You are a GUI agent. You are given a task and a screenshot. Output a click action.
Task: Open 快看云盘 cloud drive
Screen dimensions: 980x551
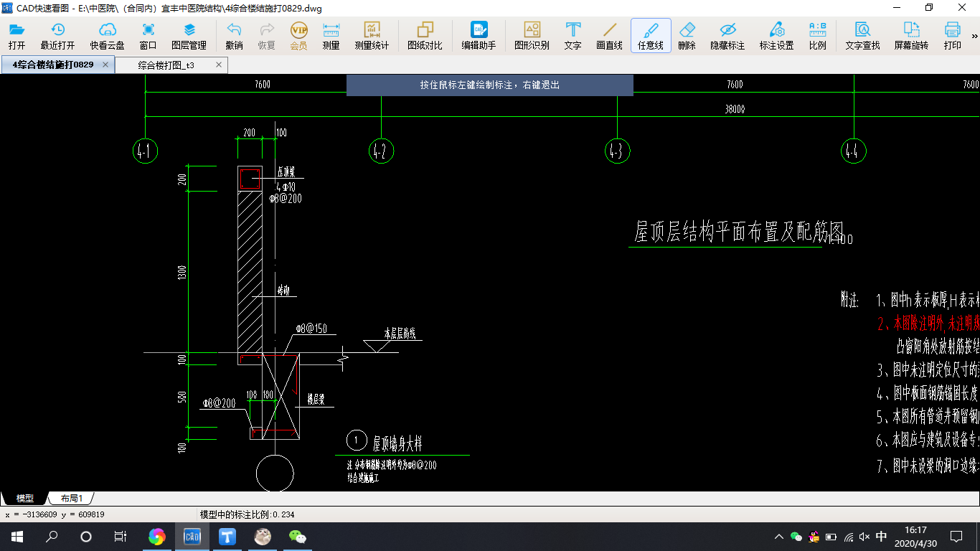pyautogui.click(x=107, y=36)
